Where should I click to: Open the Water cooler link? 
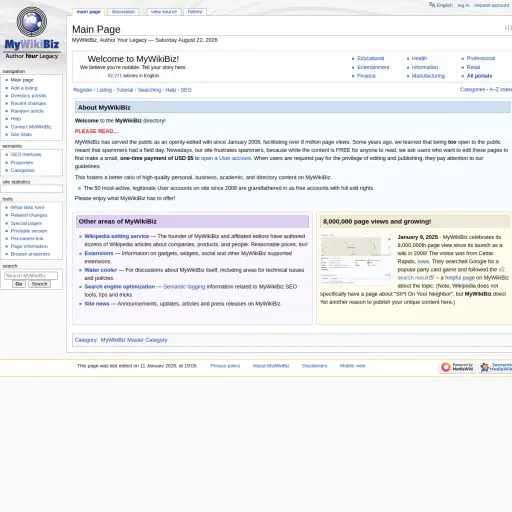101,270
